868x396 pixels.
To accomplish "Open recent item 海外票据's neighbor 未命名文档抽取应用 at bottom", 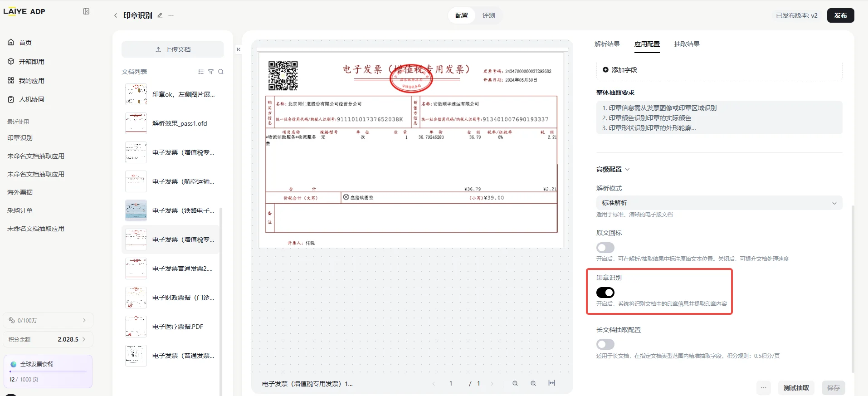I will coord(36,229).
